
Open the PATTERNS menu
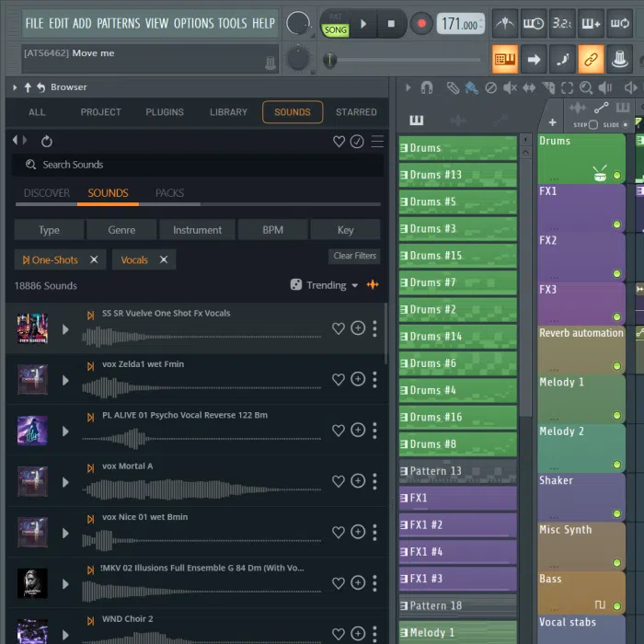(x=119, y=23)
